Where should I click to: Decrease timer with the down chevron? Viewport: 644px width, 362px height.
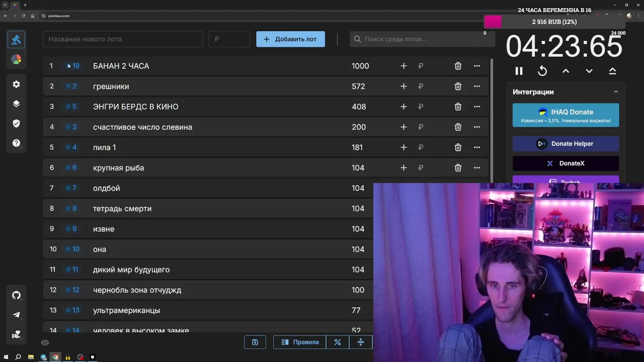tap(589, 71)
